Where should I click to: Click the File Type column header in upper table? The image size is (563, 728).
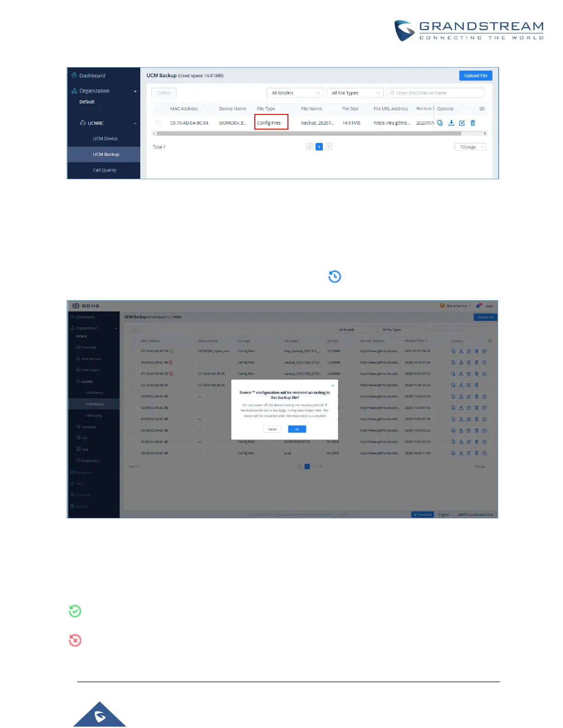(x=266, y=109)
